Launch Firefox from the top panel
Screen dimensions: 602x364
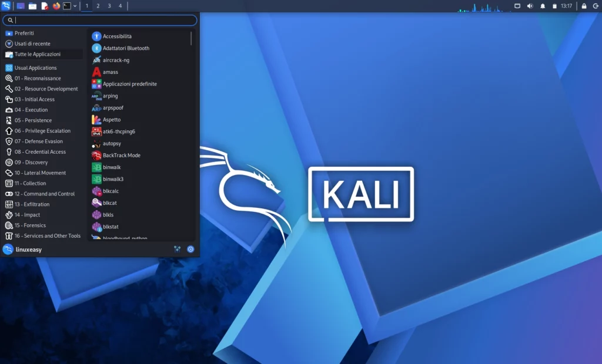click(56, 6)
